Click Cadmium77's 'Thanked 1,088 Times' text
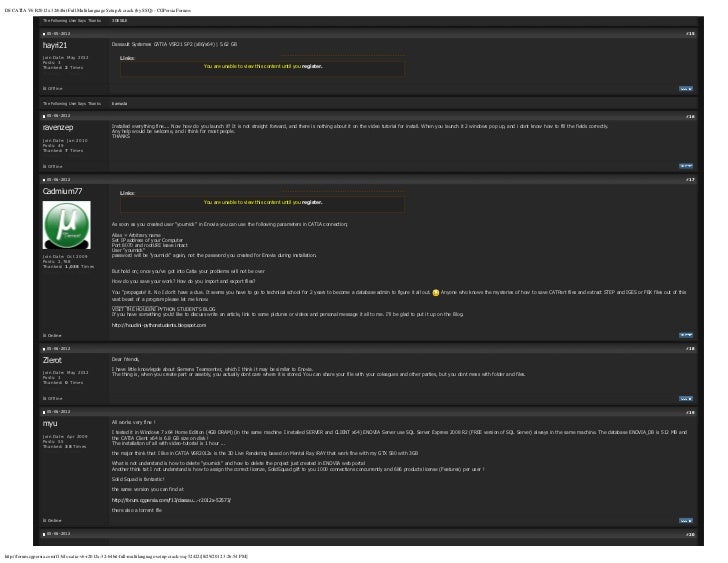Screen dimensions: 728x563 (68, 266)
